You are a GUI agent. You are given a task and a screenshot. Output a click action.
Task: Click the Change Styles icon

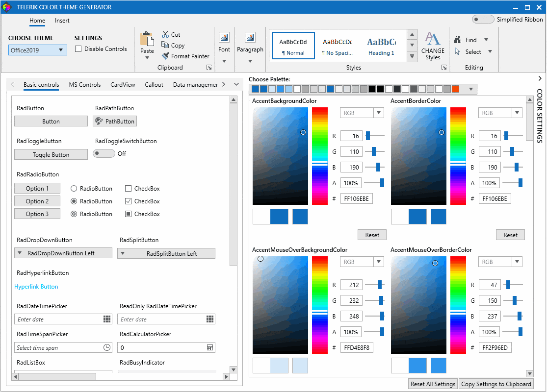coord(432,39)
